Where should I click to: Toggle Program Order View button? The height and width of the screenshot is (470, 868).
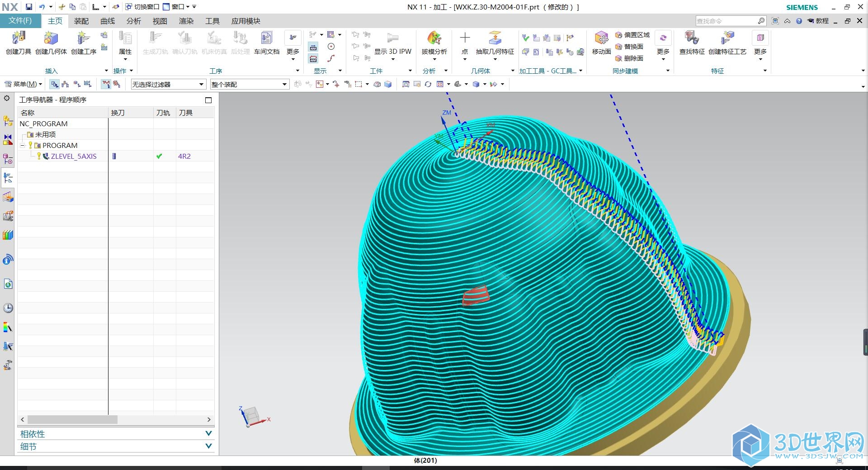(55, 84)
